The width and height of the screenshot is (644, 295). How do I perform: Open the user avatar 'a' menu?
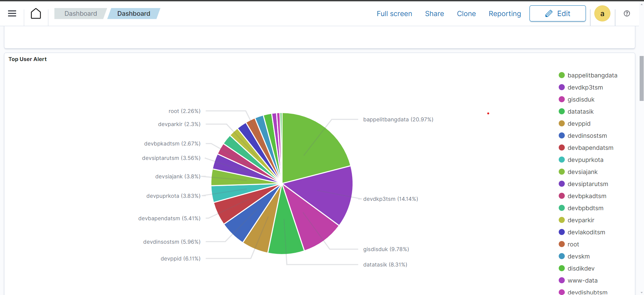pos(602,14)
